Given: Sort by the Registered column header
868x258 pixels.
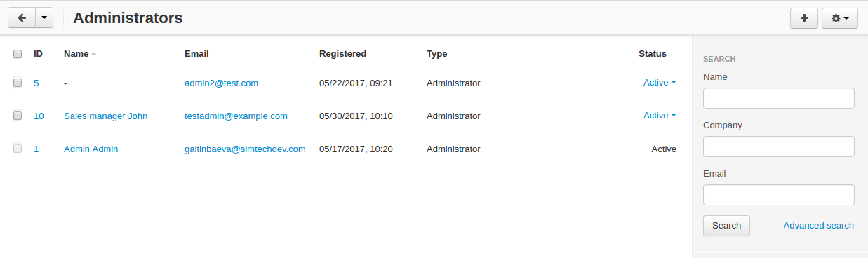Looking at the screenshot, I should click(x=342, y=54).
